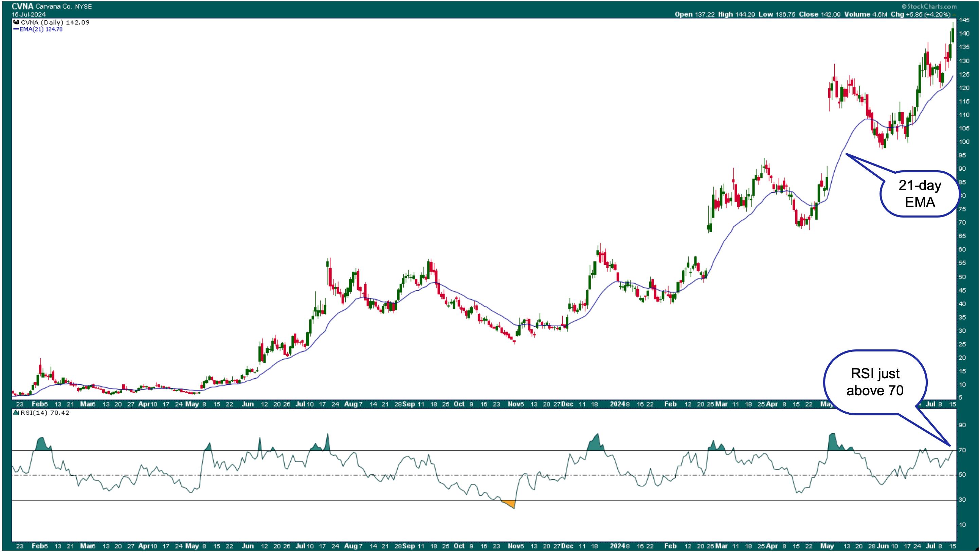Screen dimensions: 980x552
Task: Click the pointer tip of the 21-day EMA callout
Action: tap(847, 154)
